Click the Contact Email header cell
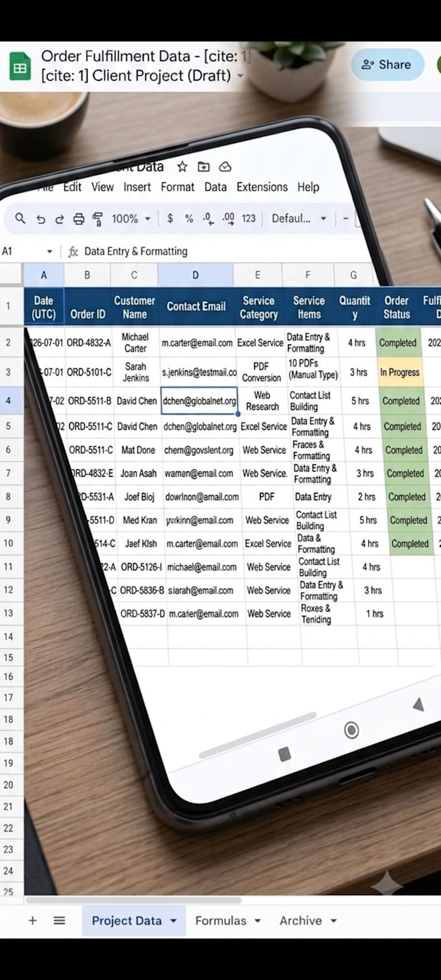Screen dimensions: 441x980 (196, 307)
